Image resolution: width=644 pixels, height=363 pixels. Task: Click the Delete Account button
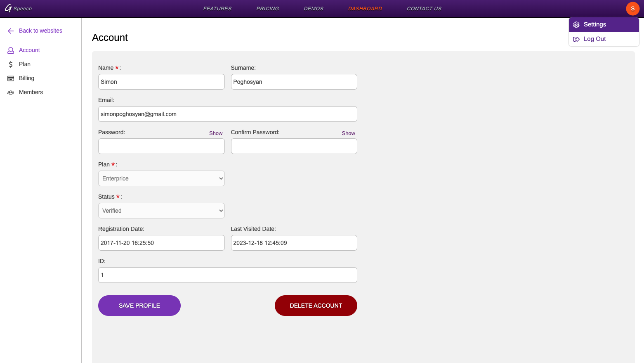tap(316, 306)
